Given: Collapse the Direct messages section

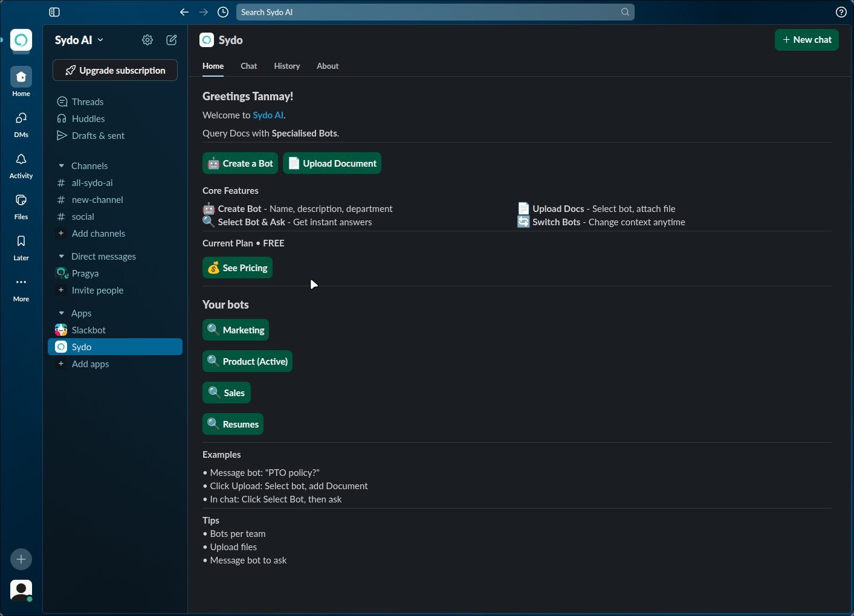Looking at the screenshot, I should (x=61, y=256).
